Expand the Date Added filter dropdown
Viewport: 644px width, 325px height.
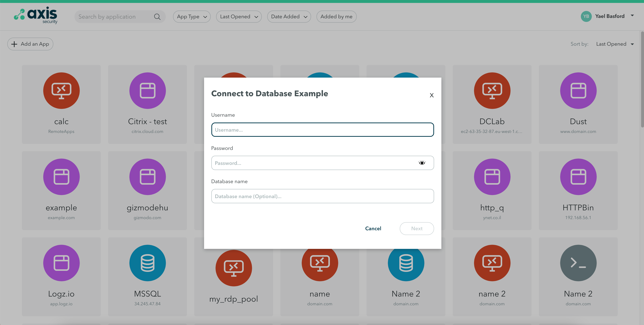(289, 17)
